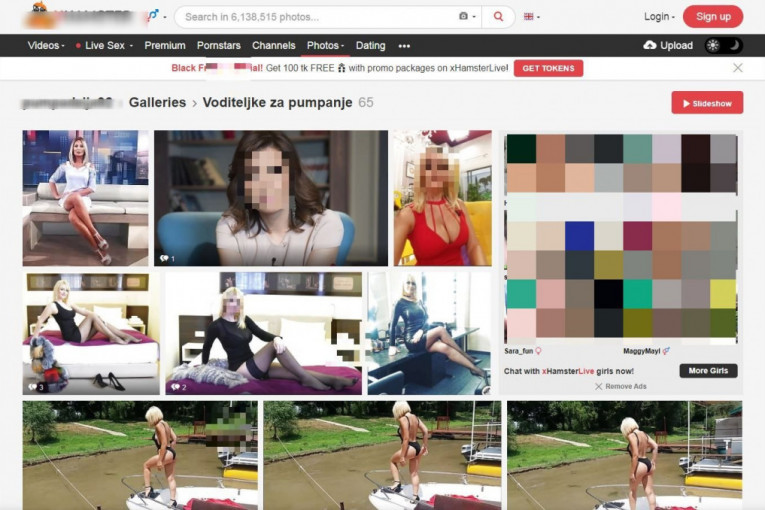Expand the Photos menu dropdown

(325, 46)
